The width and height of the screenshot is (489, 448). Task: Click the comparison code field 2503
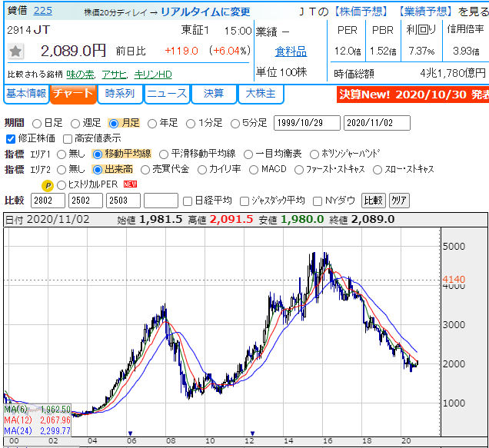[x=123, y=201]
